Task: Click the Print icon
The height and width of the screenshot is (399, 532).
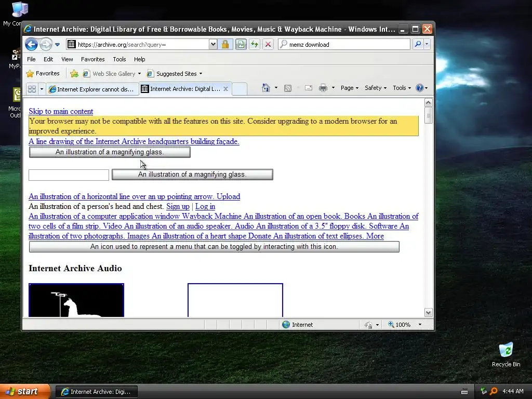Action: click(323, 88)
